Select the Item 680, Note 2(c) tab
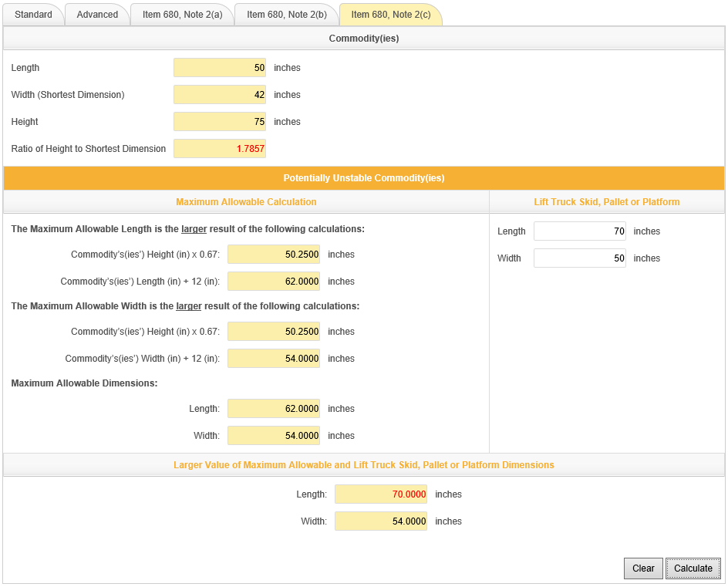This screenshot has height=587, width=728. tap(390, 15)
